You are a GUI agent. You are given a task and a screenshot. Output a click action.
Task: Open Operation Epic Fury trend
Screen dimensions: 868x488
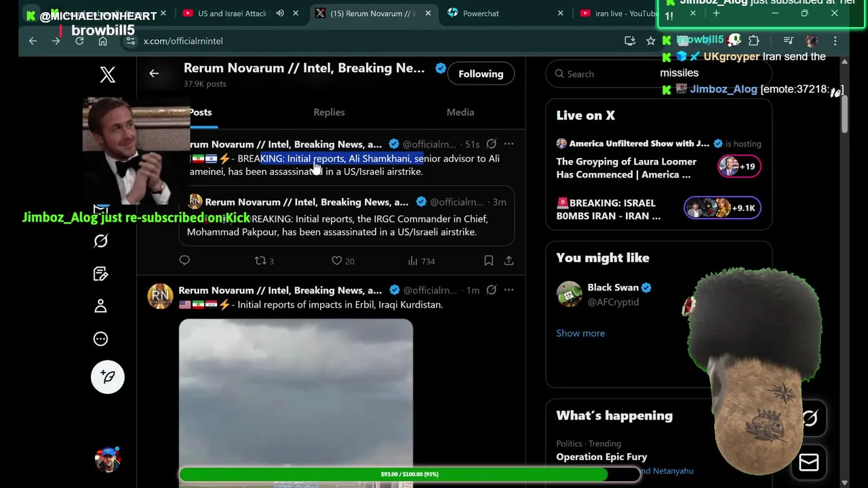[x=601, y=457]
